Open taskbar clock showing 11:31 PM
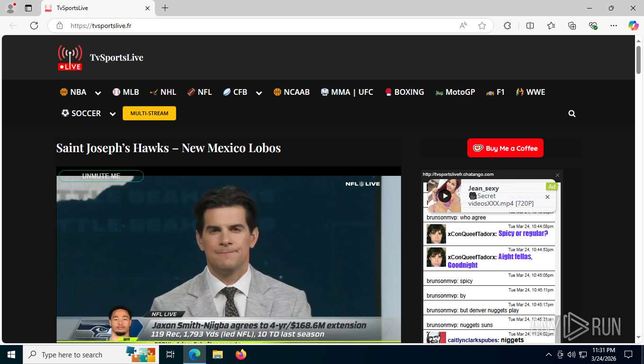The image size is (644, 364). coord(603,355)
